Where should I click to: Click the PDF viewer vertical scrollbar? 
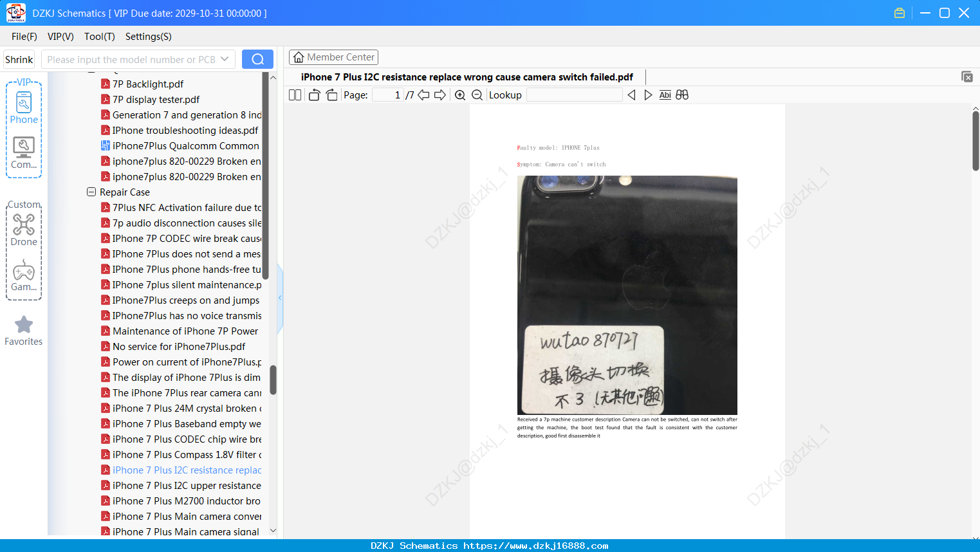(x=975, y=140)
